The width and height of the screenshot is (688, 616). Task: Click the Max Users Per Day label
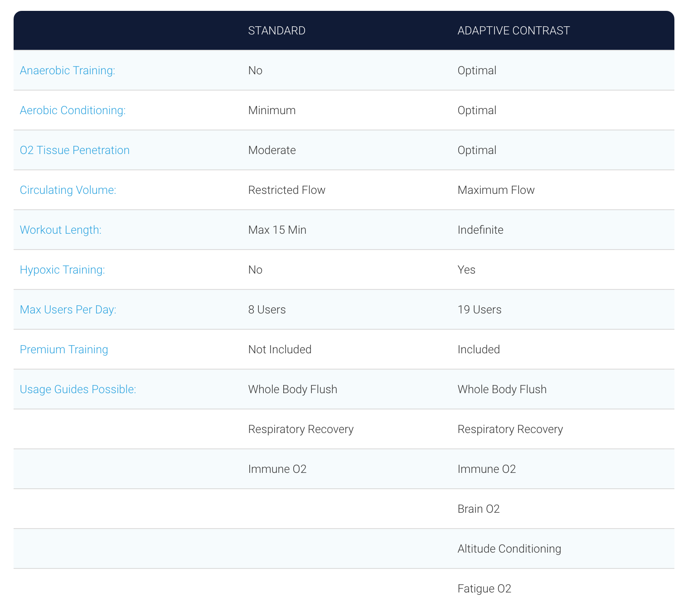[68, 310]
